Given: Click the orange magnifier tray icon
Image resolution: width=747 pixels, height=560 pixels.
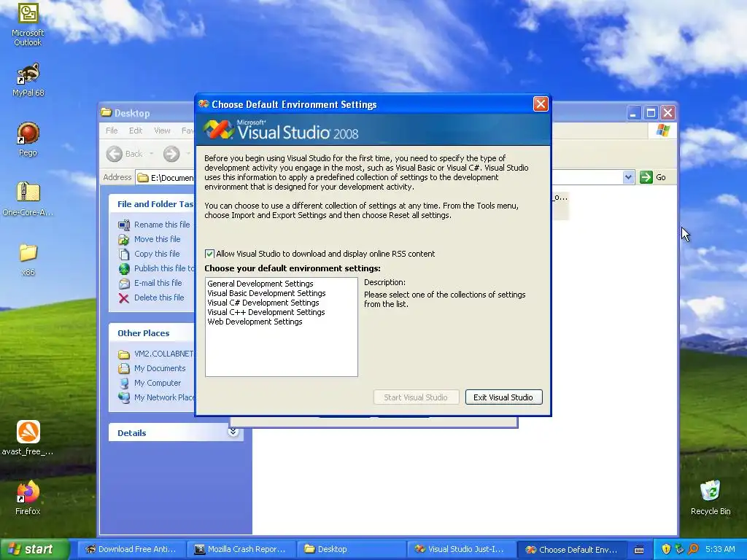Looking at the screenshot, I should 693,549.
